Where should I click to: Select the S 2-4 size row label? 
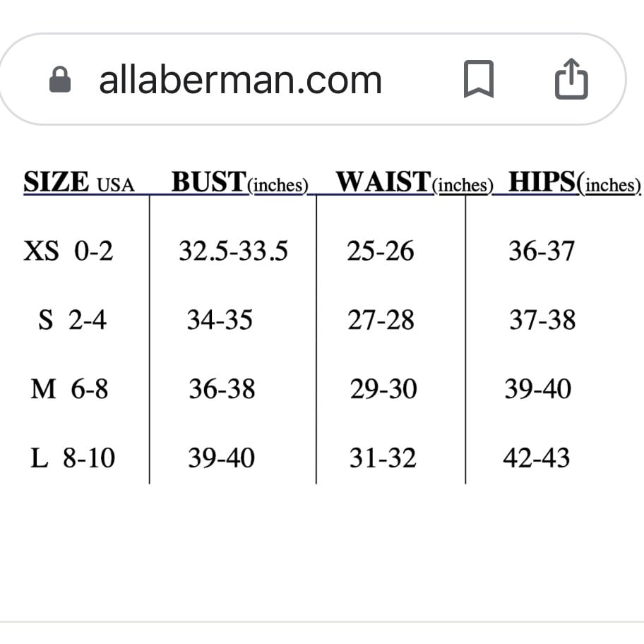pos(72,320)
